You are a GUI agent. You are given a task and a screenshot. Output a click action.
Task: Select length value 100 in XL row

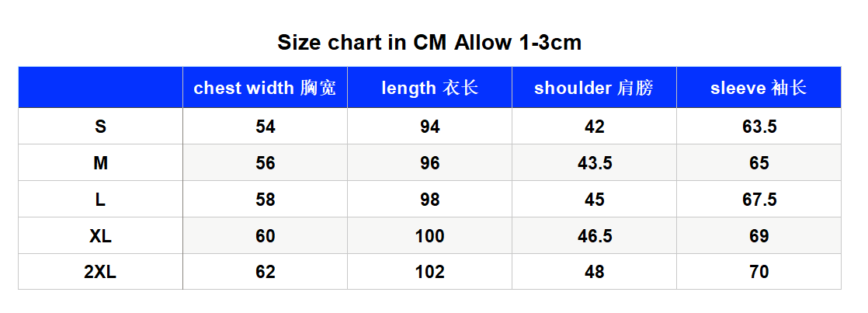pos(429,236)
